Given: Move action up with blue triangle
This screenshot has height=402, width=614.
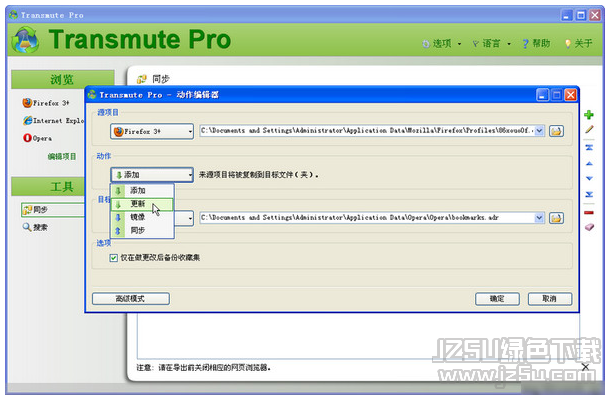Looking at the screenshot, I should 589,163.
